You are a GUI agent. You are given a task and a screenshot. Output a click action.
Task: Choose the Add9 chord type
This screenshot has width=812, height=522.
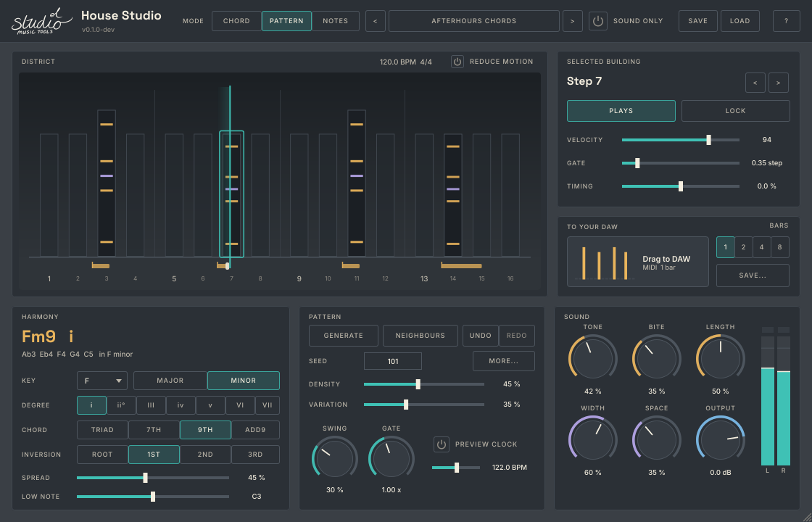click(255, 430)
